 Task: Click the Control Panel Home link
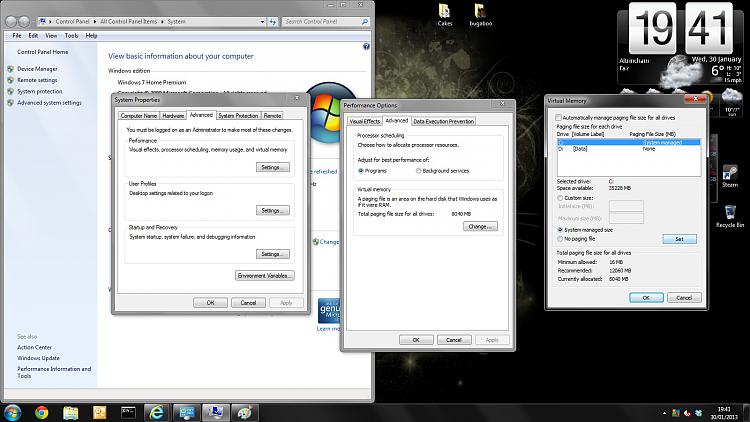[x=43, y=52]
